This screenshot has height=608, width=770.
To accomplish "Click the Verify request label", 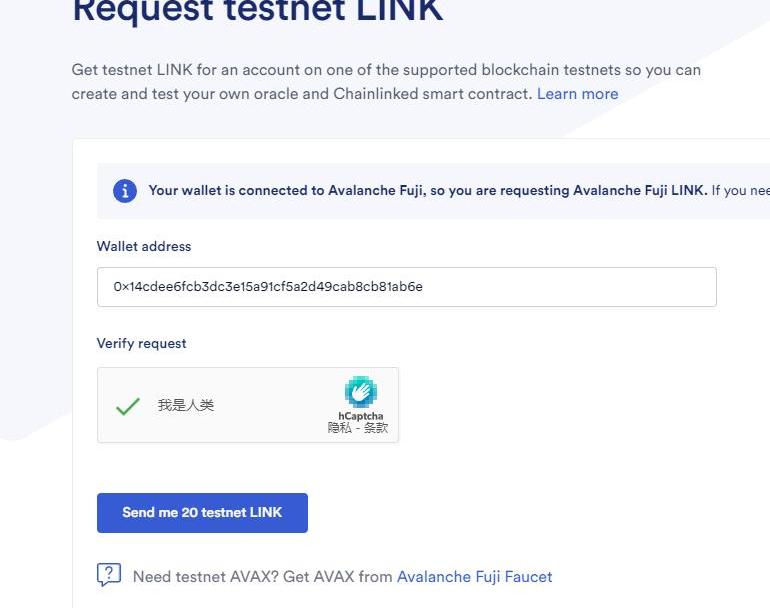I will (141, 343).
